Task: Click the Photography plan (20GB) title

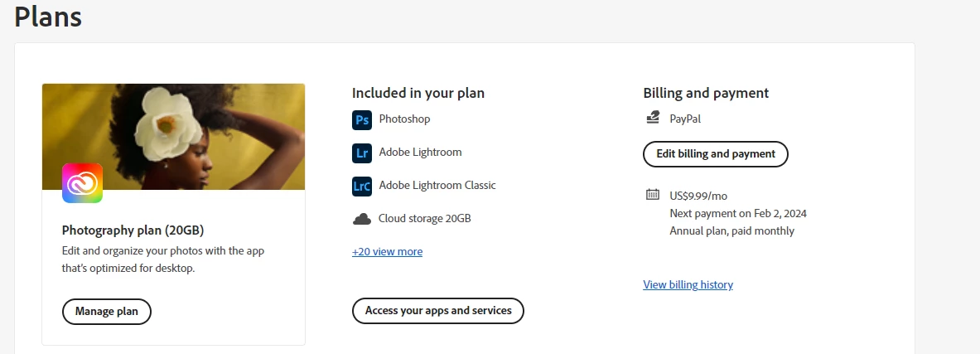Action: click(x=133, y=230)
